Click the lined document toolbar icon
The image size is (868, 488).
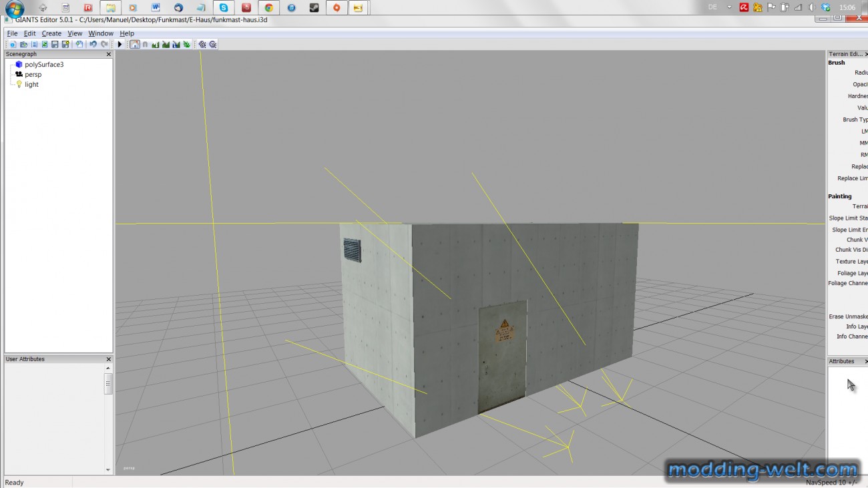pyautogui.click(x=34, y=45)
